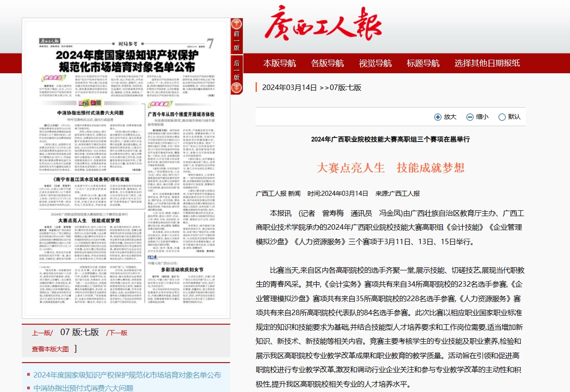
Task: Select 标题导航 in navigation bar
Action: (x=423, y=63)
